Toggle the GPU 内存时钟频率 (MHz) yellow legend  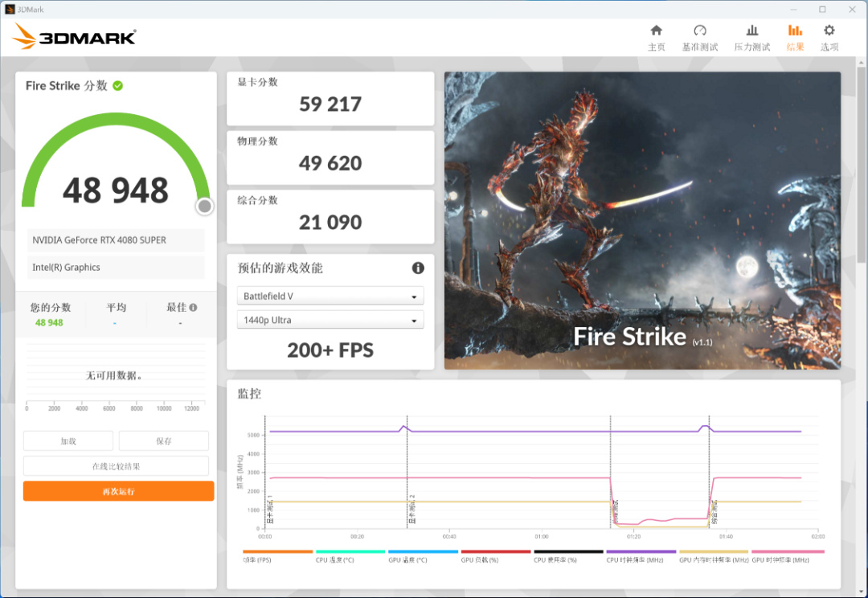(714, 556)
